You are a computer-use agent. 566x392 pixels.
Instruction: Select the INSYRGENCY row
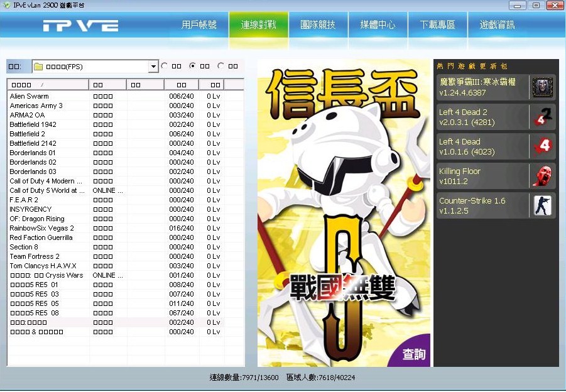(116, 209)
